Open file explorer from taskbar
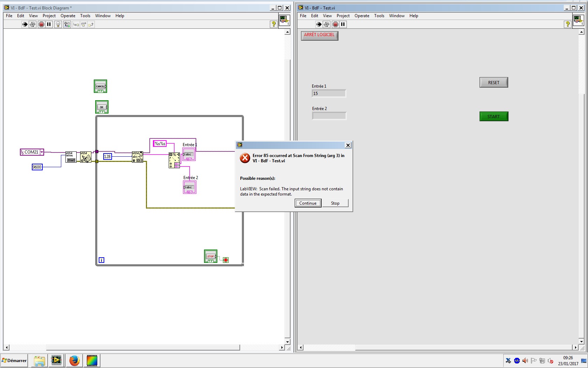The height and width of the screenshot is (368, 588). click(x=40, y=360)
